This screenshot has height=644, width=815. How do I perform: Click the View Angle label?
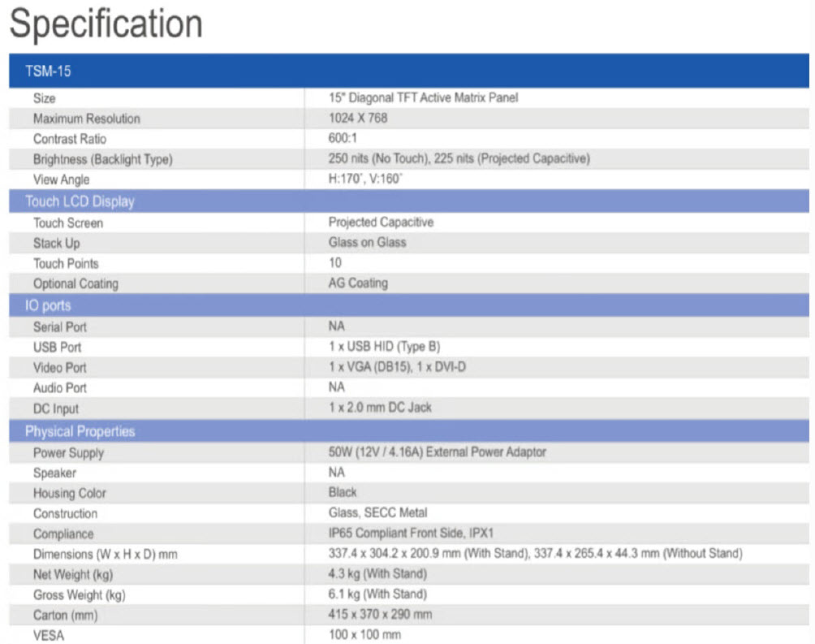tap(62, 179)
